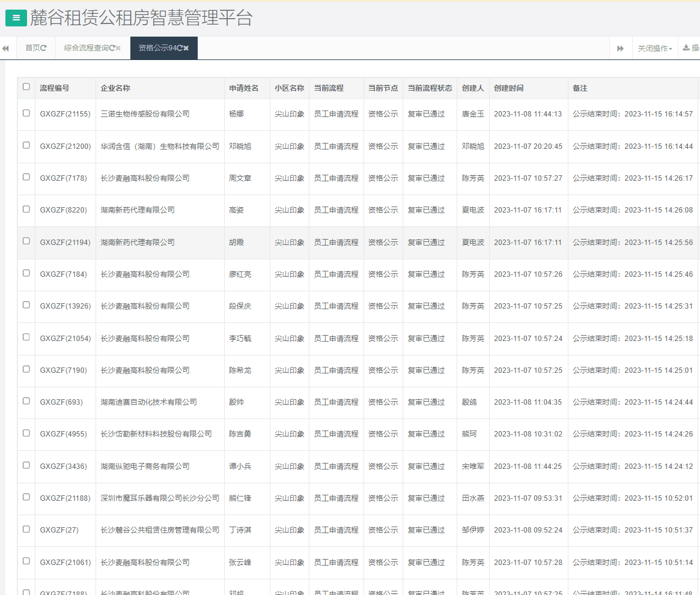Switch to the 首页 tab
This screenshot has height=595, width=700.
(32, 48)
